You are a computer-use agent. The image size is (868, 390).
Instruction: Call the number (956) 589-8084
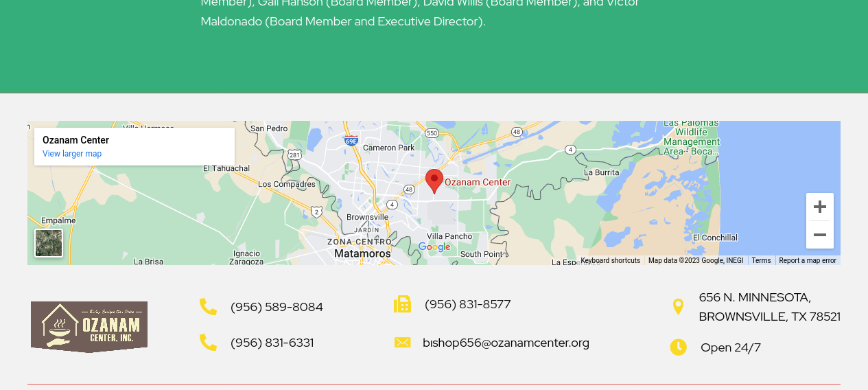(277, 307)
